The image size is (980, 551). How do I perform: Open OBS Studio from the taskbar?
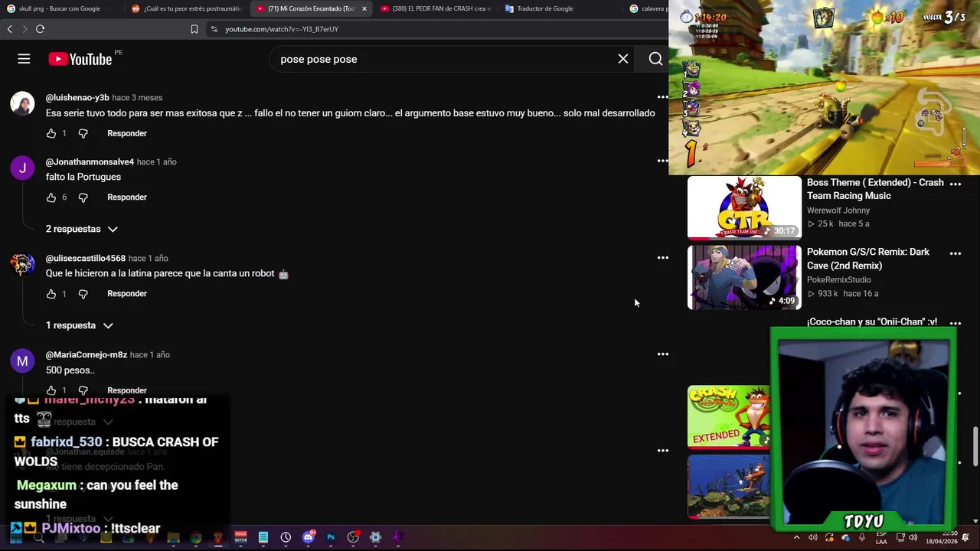(x=353, y=538)
